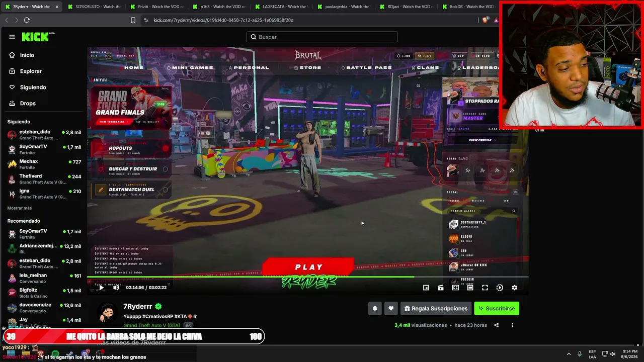Open the taskbar clock and date
Image resolution: width=644 pixels, height=362 pixels.
point(630,354)
